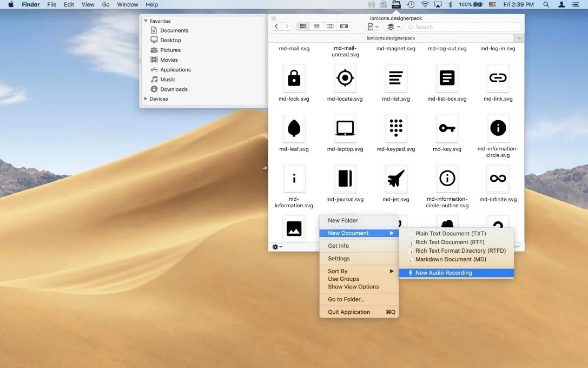Open the stacked layers grouping dropdown
Image resolution: width=588 pixels, height=368 pixels.
click(394, 27)
